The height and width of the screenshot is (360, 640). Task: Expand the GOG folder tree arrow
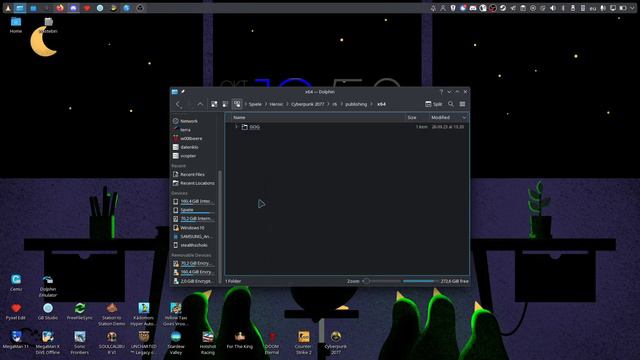coord(236,127)
